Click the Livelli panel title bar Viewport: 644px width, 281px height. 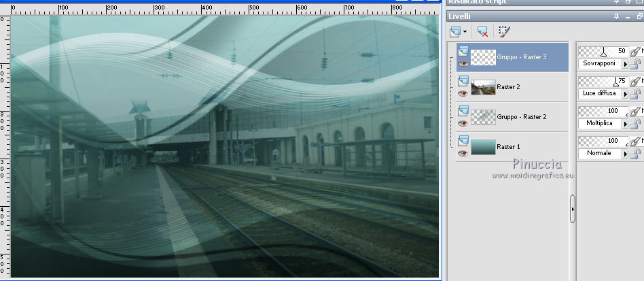pos(545,16)
